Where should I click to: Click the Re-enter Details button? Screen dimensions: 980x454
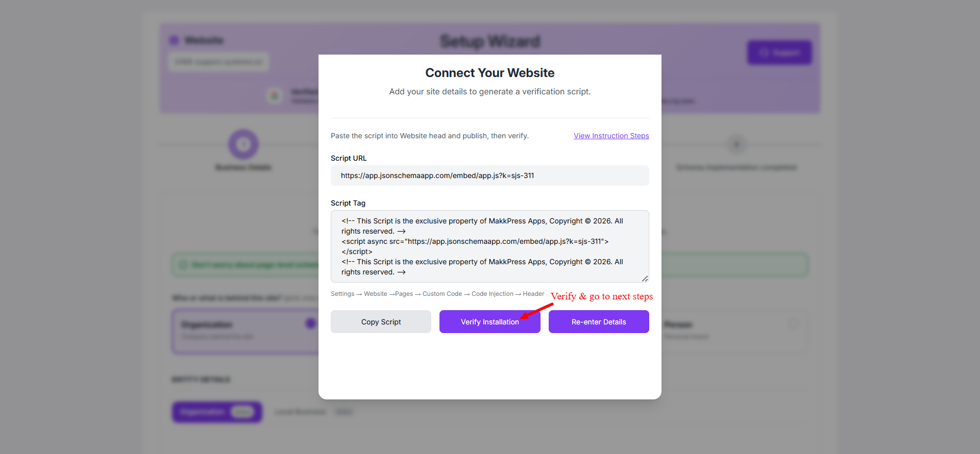(x=599, y=322)
